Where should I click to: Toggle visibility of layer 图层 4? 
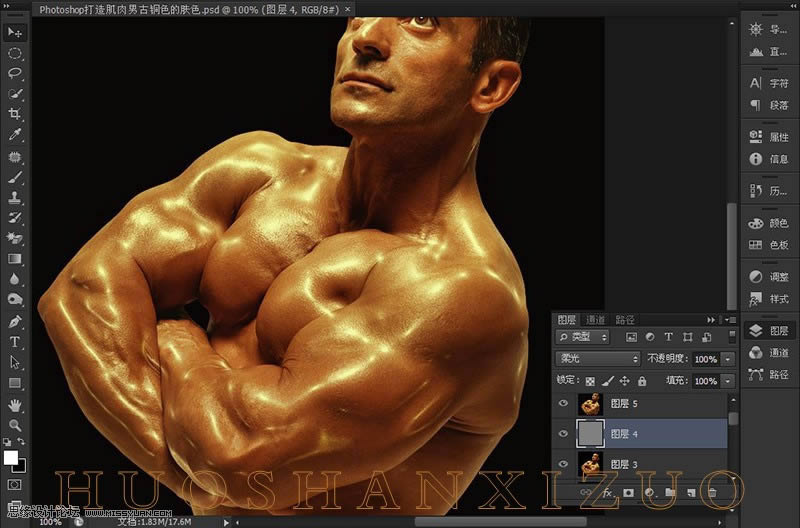(564, 433)
